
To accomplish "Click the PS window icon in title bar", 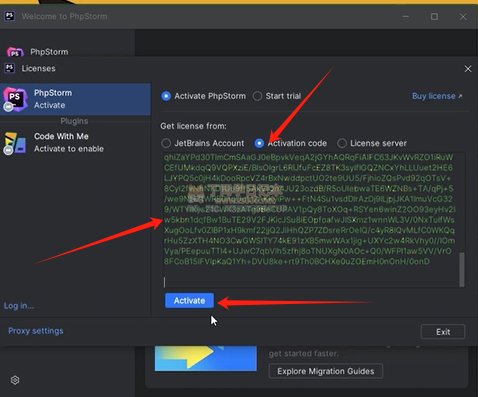I will (9, 16).
